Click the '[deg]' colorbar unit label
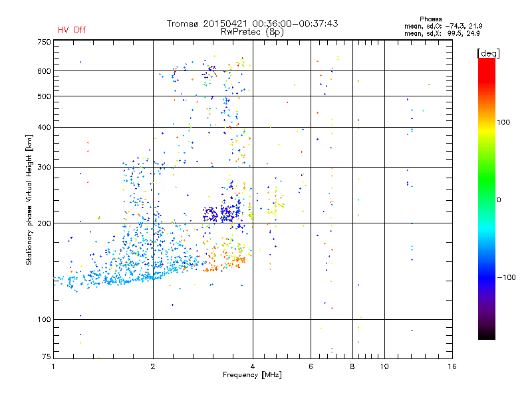The width and height of the screenshot is (532, 399). pos(488,53)
